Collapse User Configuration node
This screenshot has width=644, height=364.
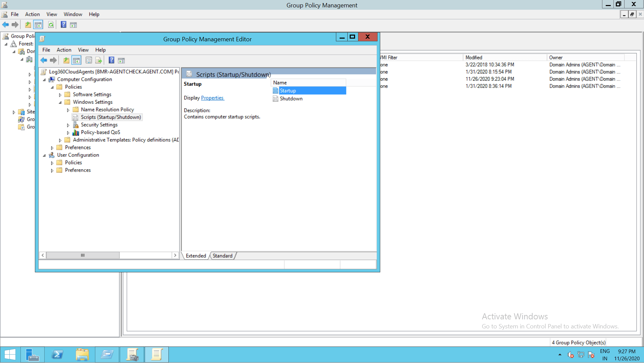pos(44,155)
